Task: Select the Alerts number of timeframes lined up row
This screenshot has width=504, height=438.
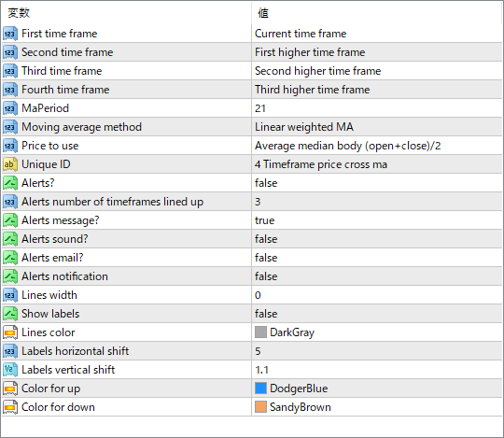Action: [x=252, y=202]
